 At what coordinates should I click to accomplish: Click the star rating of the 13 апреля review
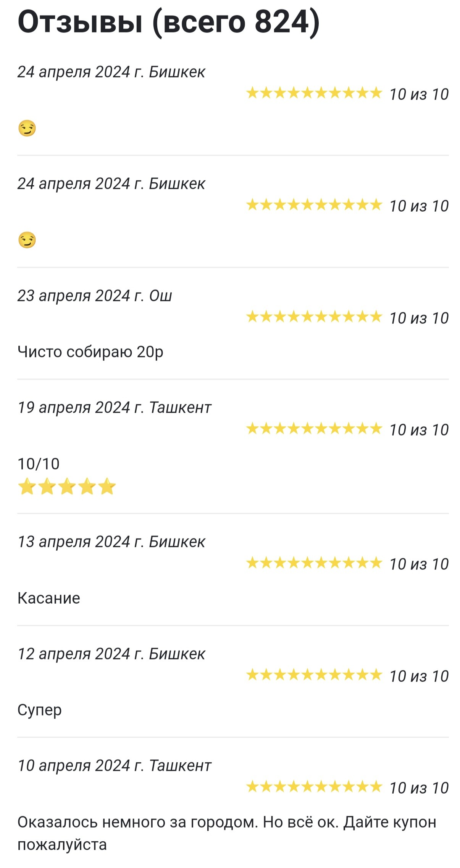click(314, 563)
